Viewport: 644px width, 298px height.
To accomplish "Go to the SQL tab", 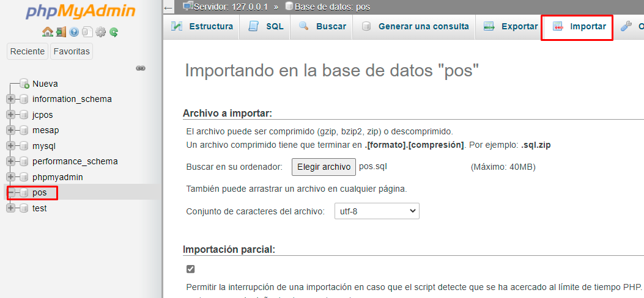I will 266,26.
